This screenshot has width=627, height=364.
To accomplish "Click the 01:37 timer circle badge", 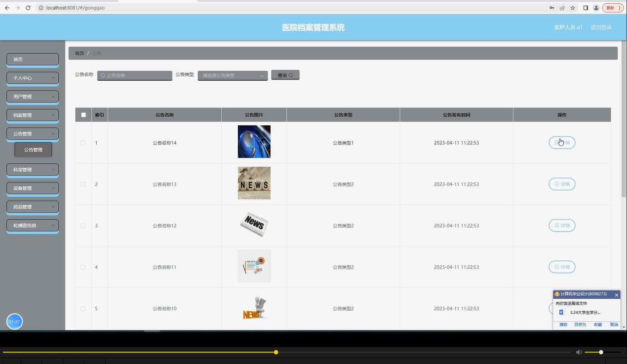I will tap(14, 321).
